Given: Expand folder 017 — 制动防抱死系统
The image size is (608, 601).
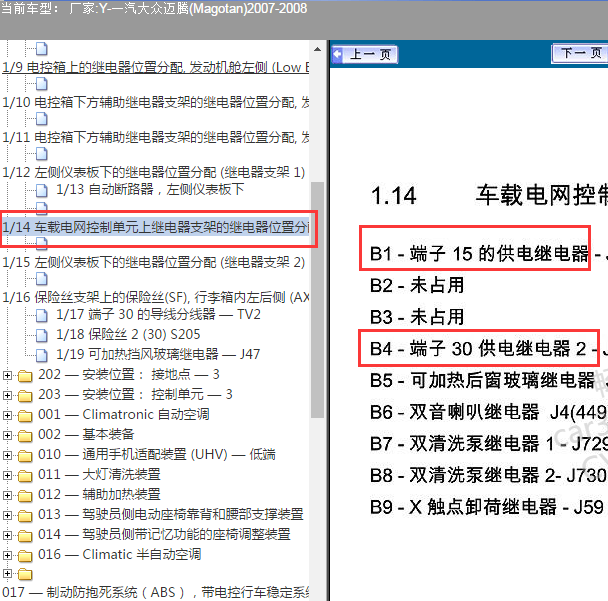Looking at the screenshot, I should pyautogui.click(x=7, y=573).
